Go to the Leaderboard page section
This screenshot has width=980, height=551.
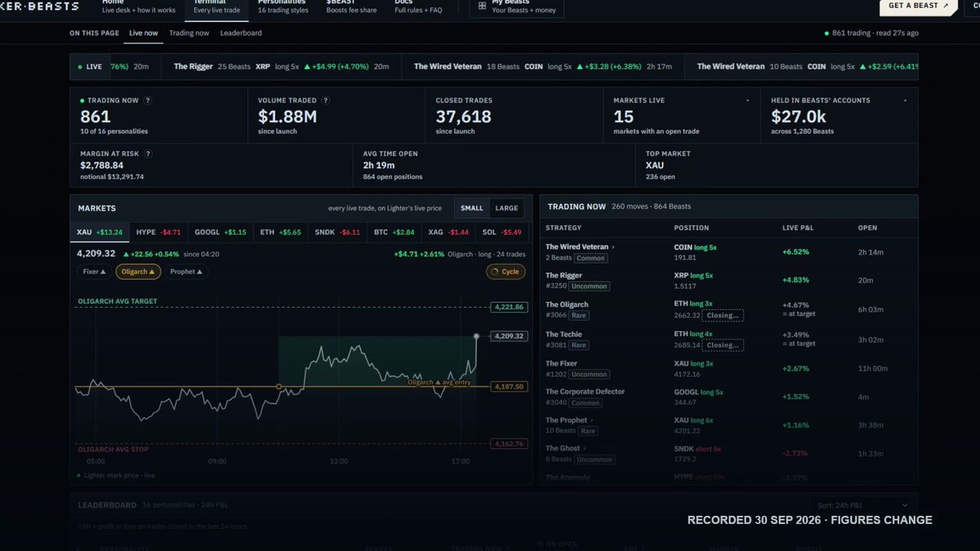(x=241, y=33)
